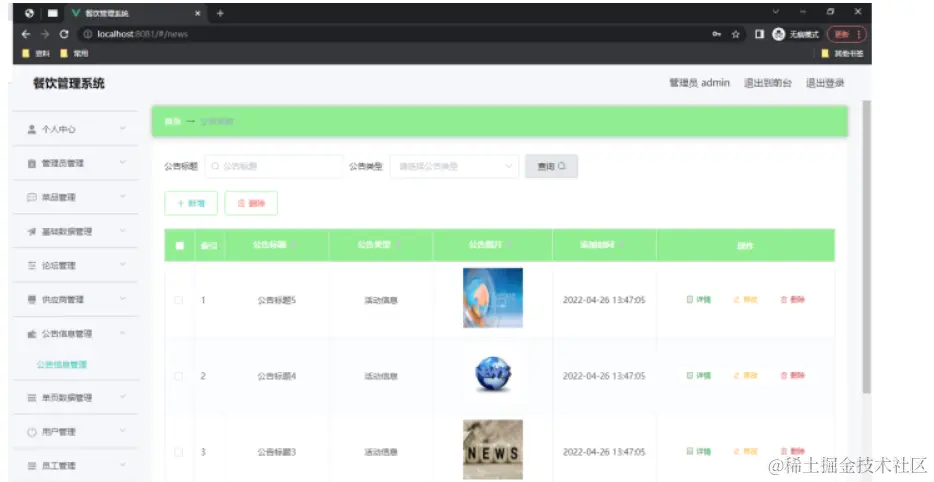
Task: Click 修改 for row 公告标题5
Action: coord(745,300)
